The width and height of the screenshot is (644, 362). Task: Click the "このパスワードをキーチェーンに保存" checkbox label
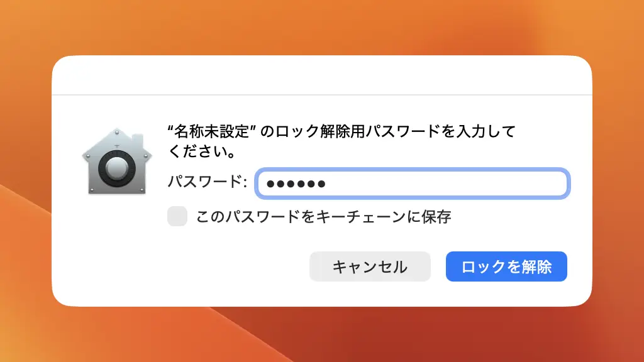[x=323, y=217]
